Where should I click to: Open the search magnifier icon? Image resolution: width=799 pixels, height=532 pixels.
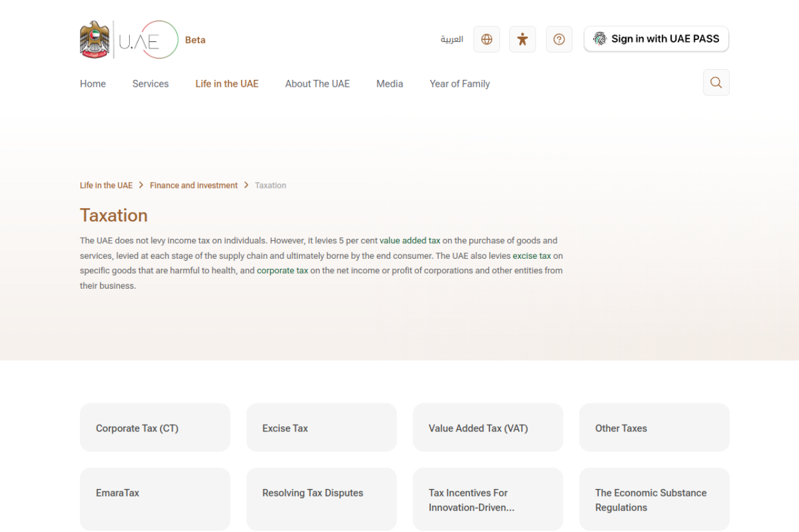pyautogui.click(x=716, y=82)
